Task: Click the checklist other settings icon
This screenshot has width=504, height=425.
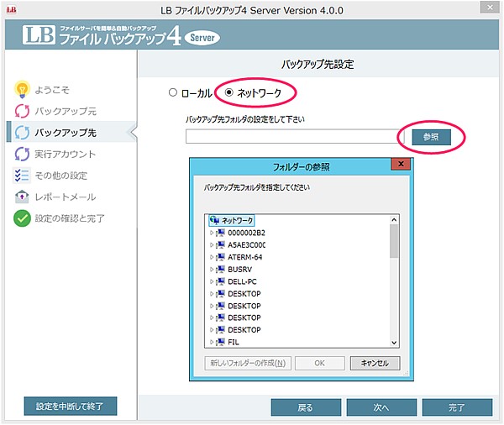Action: [x=22, y=176]
